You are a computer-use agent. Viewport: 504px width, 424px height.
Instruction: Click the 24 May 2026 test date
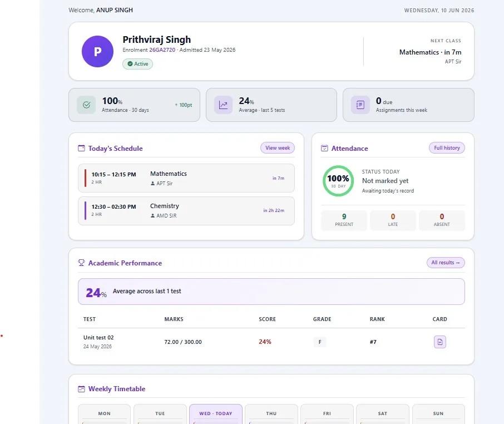pos(97,347)
